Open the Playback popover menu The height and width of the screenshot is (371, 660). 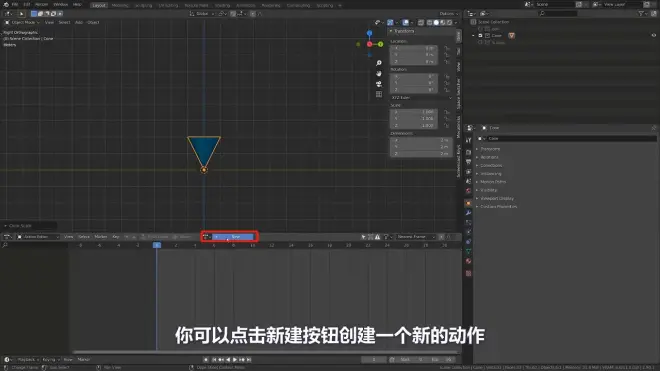(28, 360)
